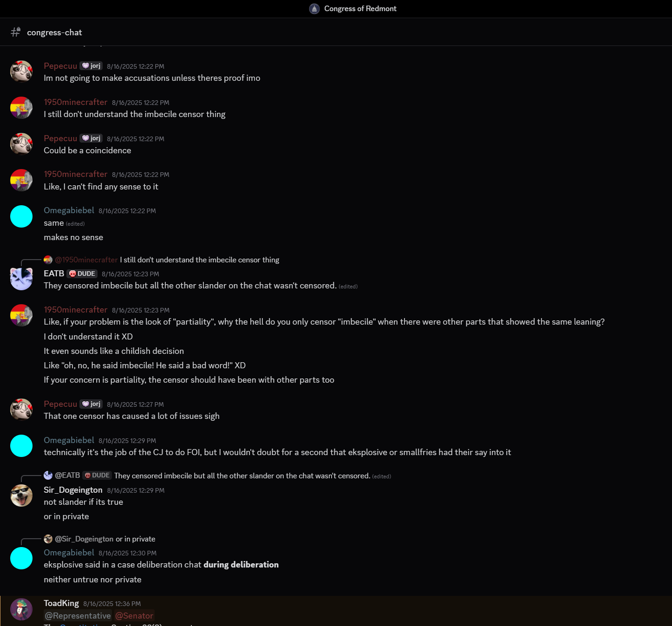Click Omegabiebel's cyan avatar by 'same' message
This screenshot has width=672, height=626.
(21, 216)
